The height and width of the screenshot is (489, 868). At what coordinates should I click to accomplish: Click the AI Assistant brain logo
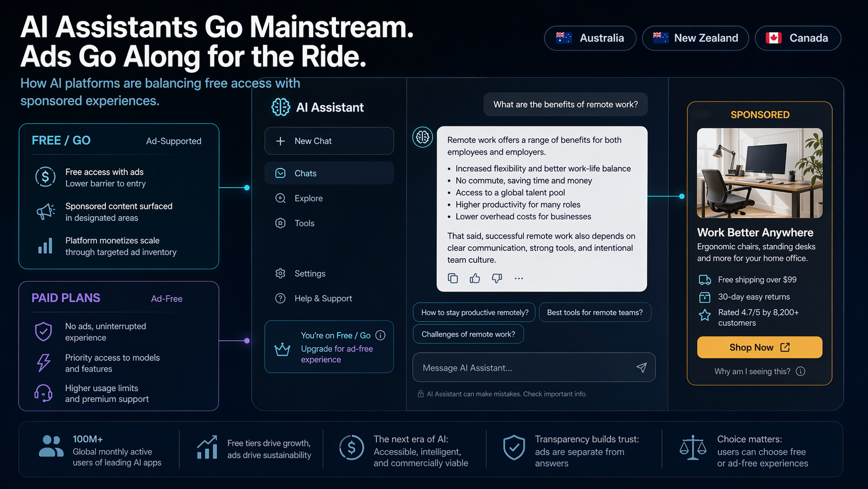[281, 107]
